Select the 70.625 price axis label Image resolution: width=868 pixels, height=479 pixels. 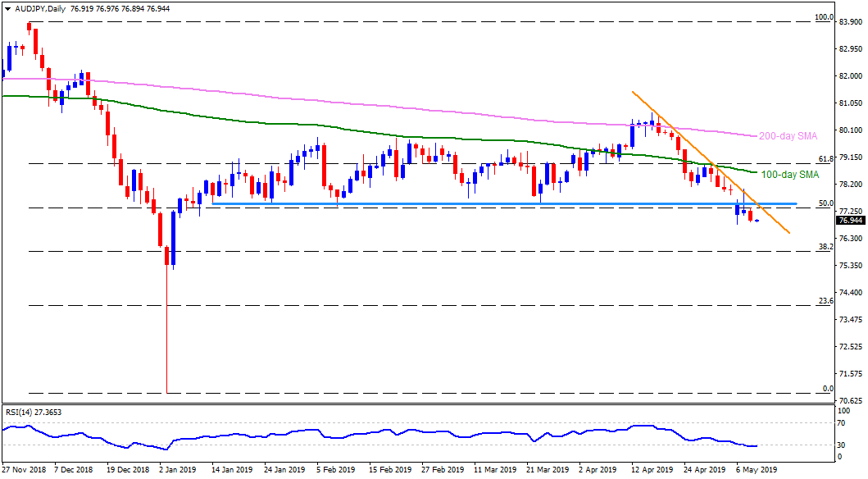coord(849,400)
